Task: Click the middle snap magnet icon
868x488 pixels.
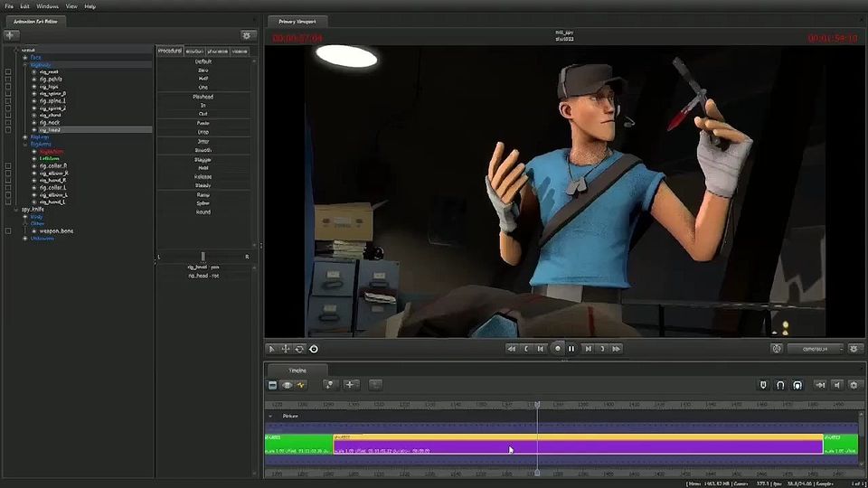Action: coord(780,385)
